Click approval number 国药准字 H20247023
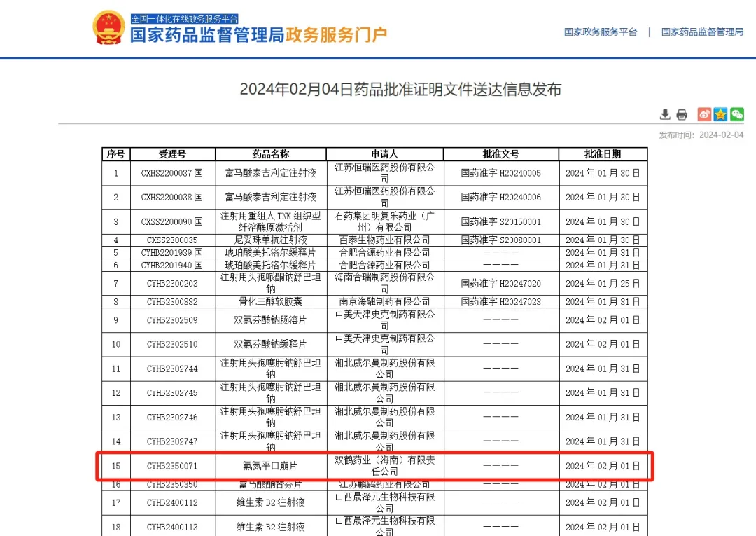Image resolution: width=756 pixels, height=536 pixels. point(501,302)
